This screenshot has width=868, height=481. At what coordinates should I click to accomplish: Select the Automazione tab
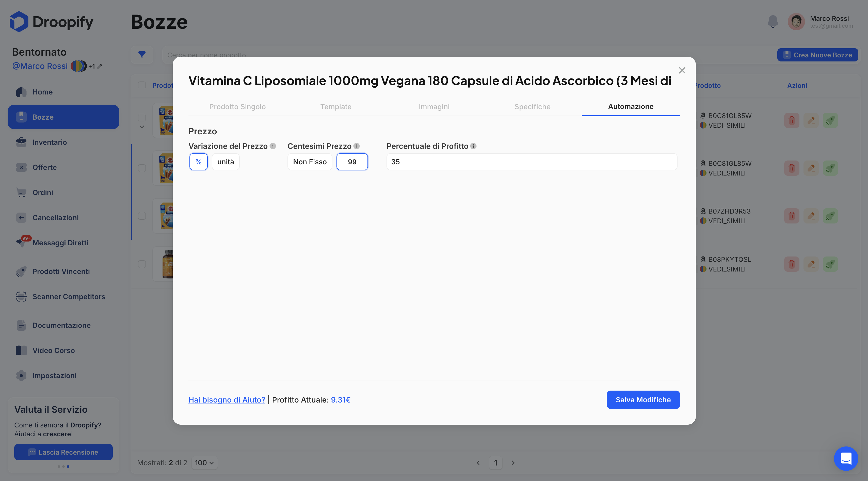(x=631, y=106)
